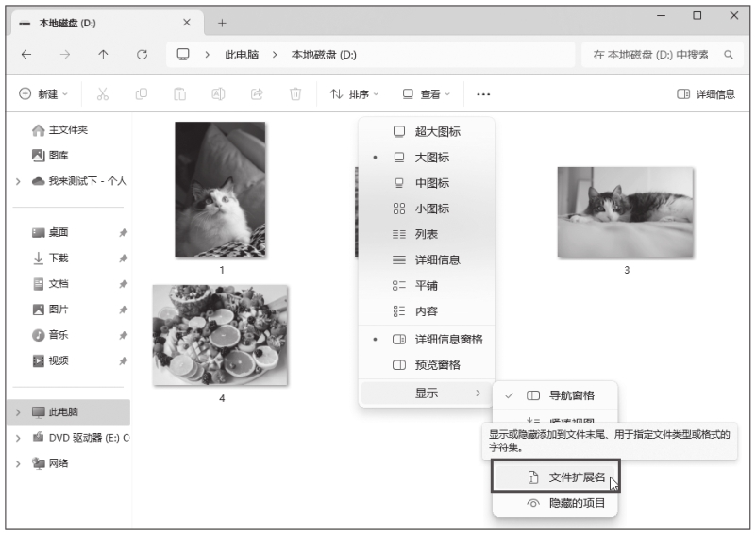Close the 本地磁盘 (D:) tab
This screenshot has width=756, height=536.
pyautogui.click(x=187, y=23)
